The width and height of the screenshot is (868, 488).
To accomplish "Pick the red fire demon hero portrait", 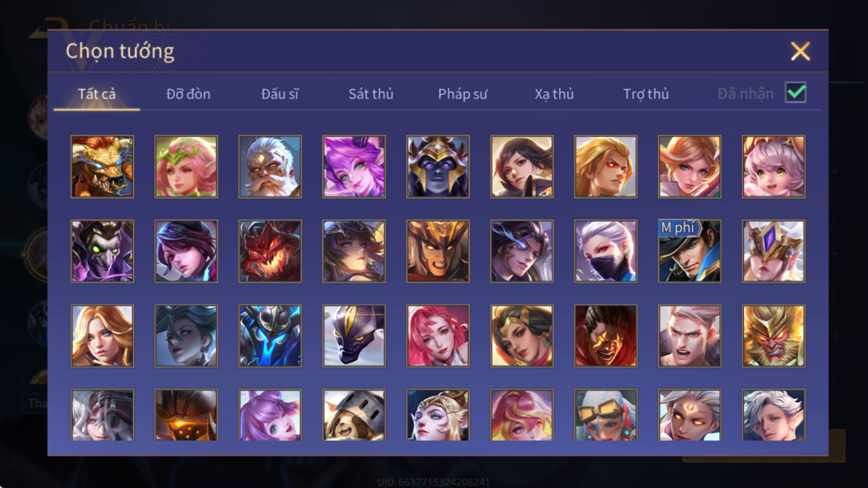I will [270, 251].
